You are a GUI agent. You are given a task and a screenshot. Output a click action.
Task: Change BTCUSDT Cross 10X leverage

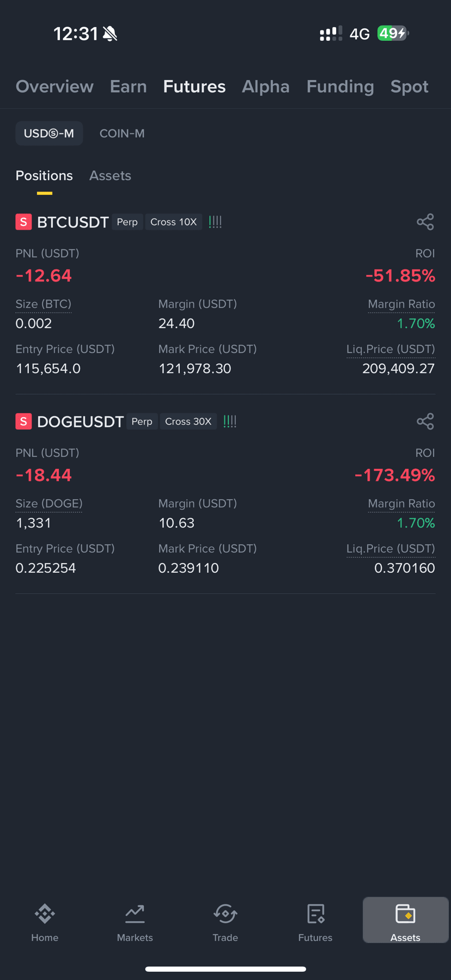point(174,222)
